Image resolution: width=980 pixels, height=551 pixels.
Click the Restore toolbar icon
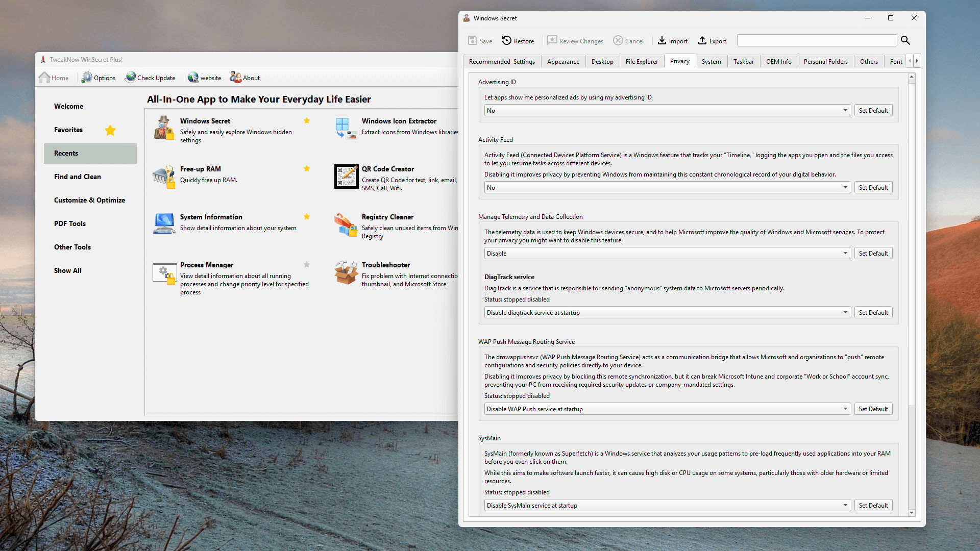(x=506, y=41)
